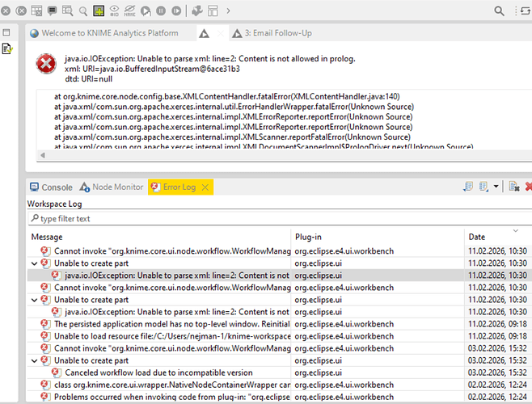This screenshot has width=532, height=404.
Task: Click the pause loop execution icon
Action: coord(161,11)
